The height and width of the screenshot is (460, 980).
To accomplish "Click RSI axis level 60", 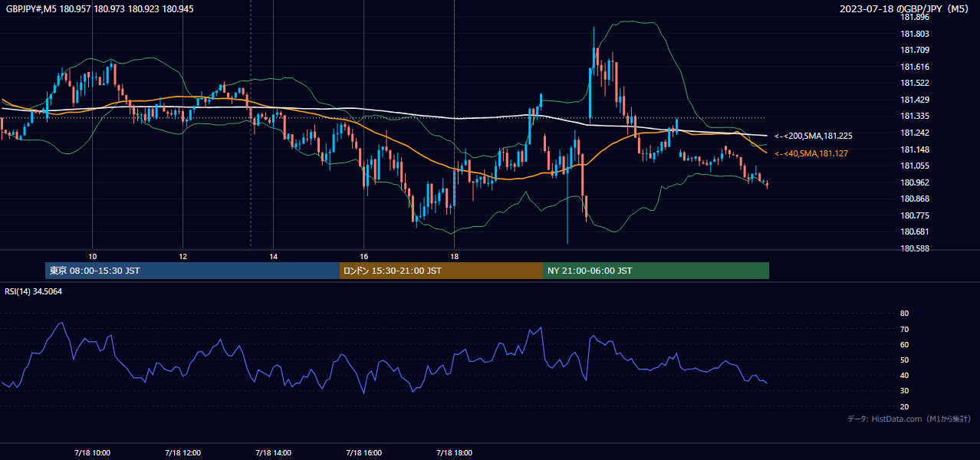I will click(x=904, y=344).
